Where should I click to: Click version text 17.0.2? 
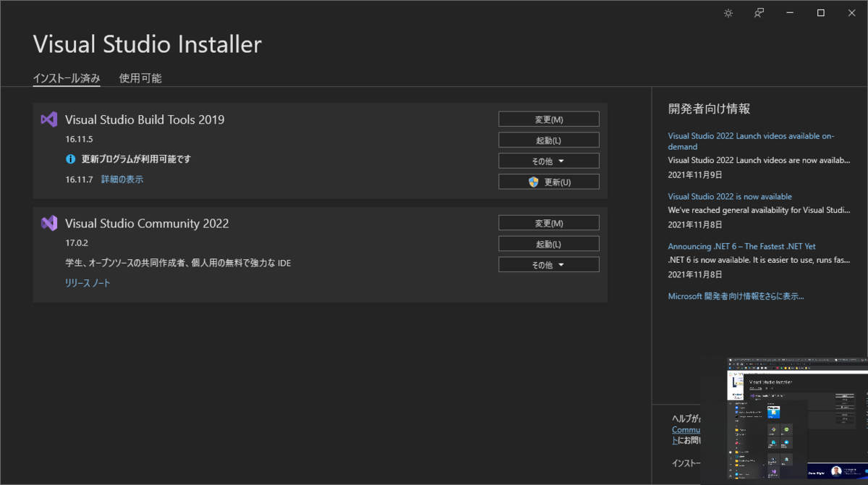click(76, 242)
